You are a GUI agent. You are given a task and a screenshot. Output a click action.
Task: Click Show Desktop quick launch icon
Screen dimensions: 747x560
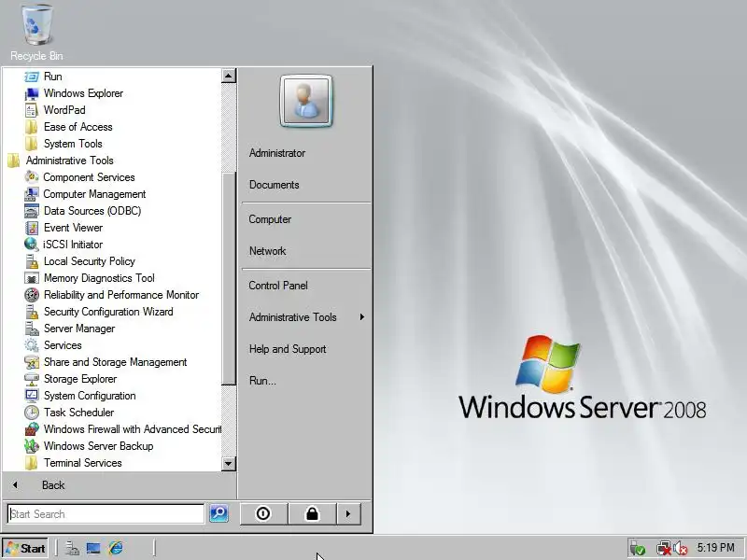[93, 549]
